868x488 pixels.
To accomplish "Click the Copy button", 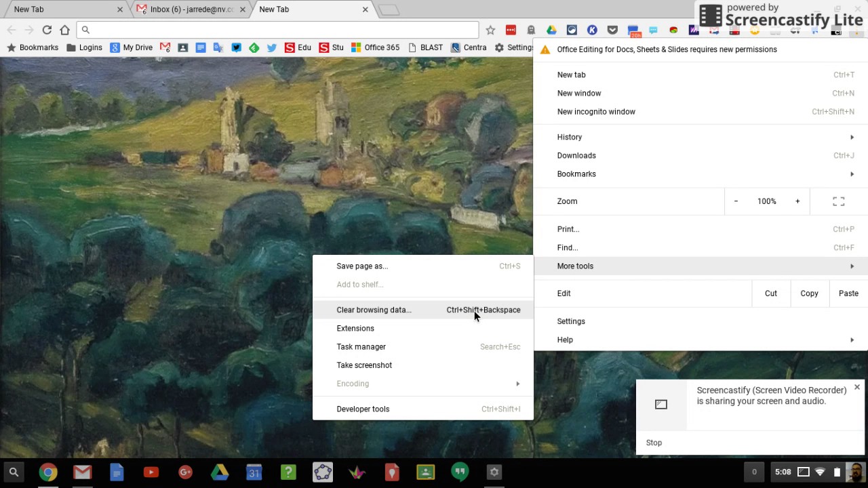I will pos(809,293).
